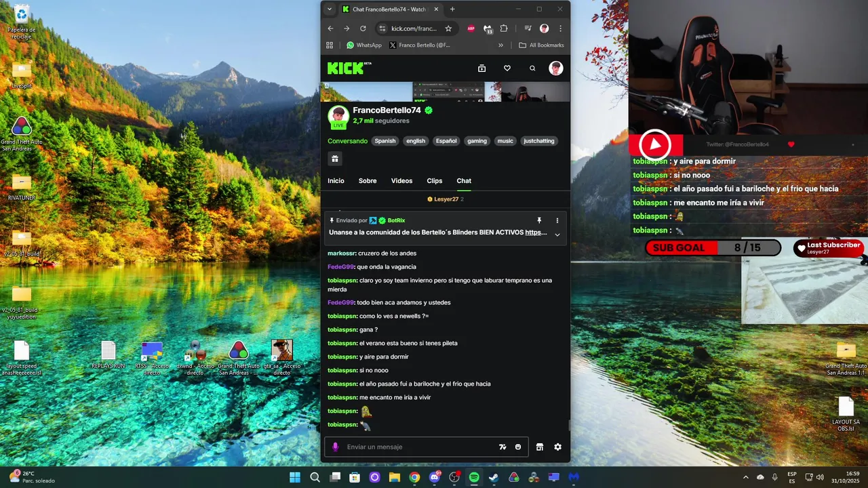The image size is (868, 488).
Task: Open a new Chrome tab with plus
Action: click(x=452, y=9)
